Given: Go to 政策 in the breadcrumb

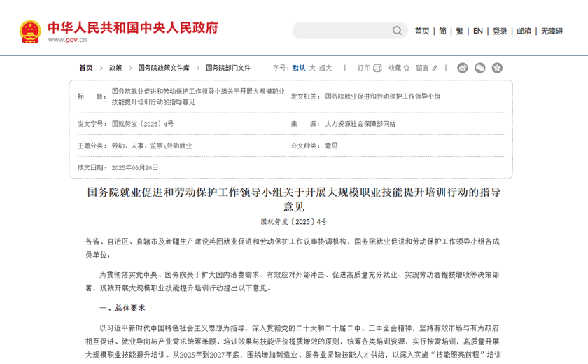Looking at the screenshot, I should pos(115,68).
